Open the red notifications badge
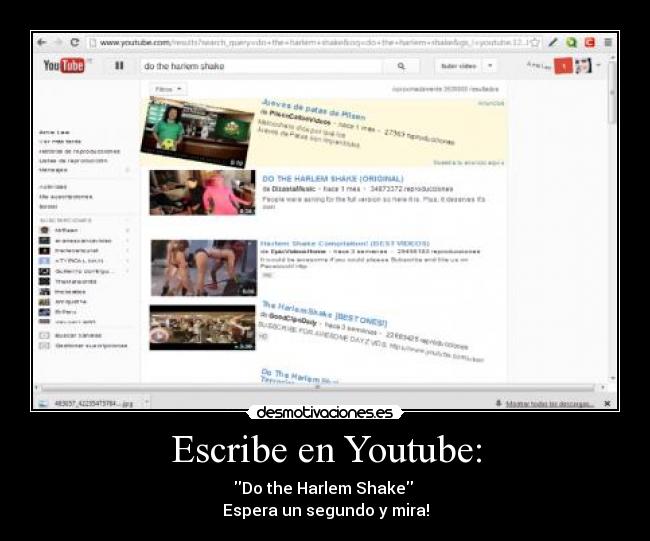Screen dimensions: 650x541 [x=563, y=66]
